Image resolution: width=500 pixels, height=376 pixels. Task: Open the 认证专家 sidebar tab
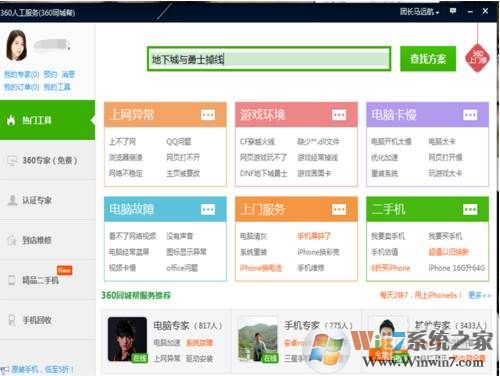pyautogui.click(x=47, y=200)
